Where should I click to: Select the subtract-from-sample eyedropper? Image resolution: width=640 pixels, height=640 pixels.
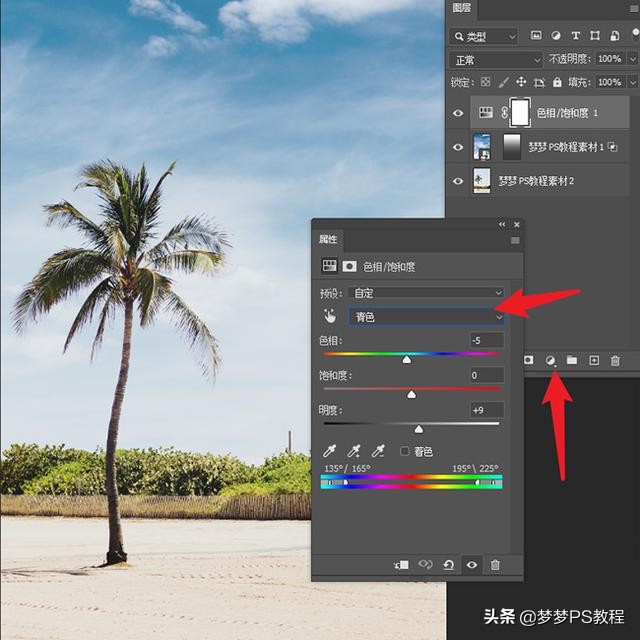pos(378,451)
